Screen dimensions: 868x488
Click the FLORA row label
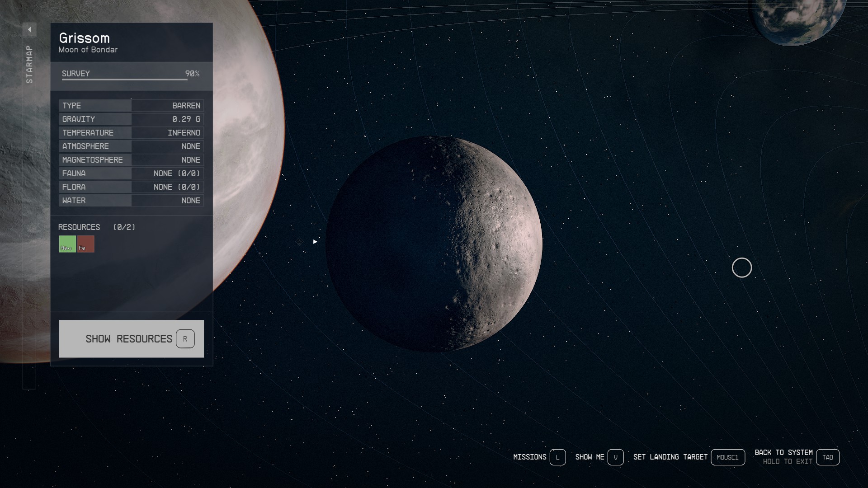(x=74, y=187)
